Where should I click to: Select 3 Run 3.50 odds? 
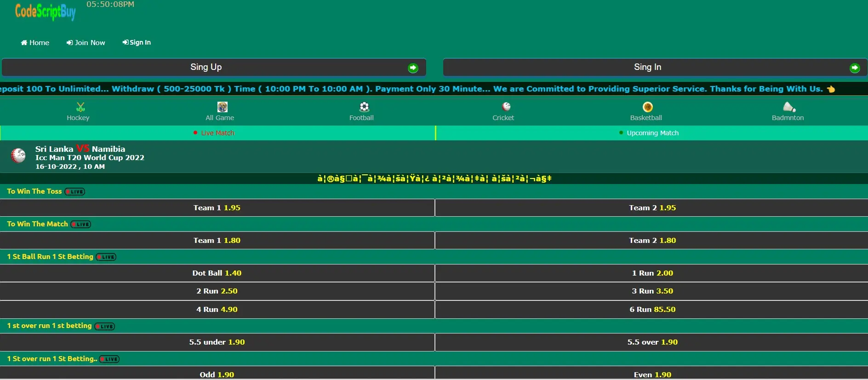pyautogui.click(x=652, y=291)
